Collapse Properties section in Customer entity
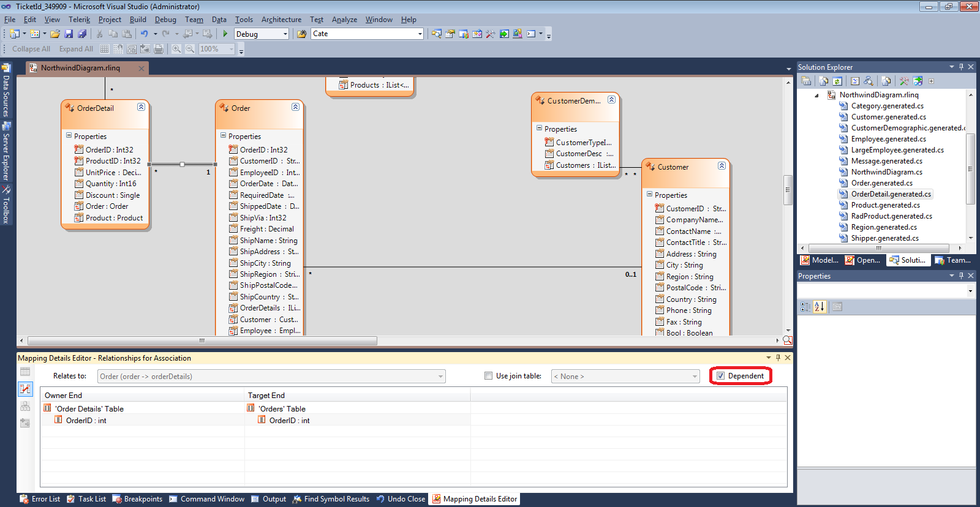 tap(649, 194)
